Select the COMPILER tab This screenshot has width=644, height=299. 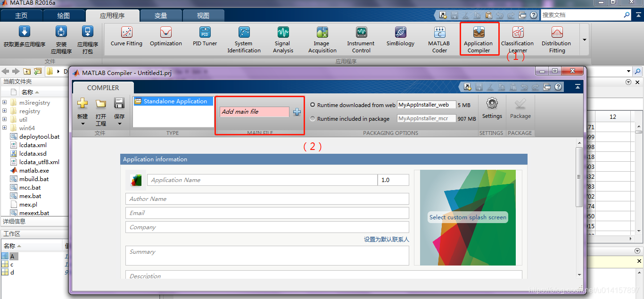[x=103, y=88]
